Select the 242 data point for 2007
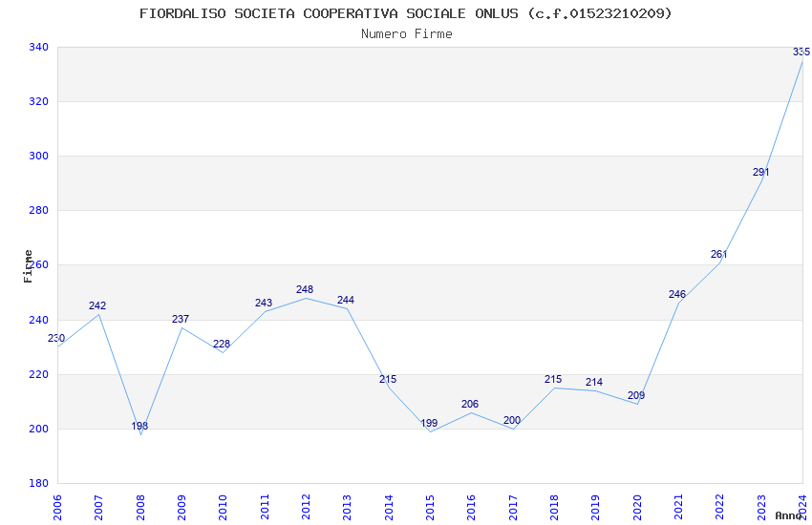The width and height of the screenshot is (812, 525). [97, 306]
